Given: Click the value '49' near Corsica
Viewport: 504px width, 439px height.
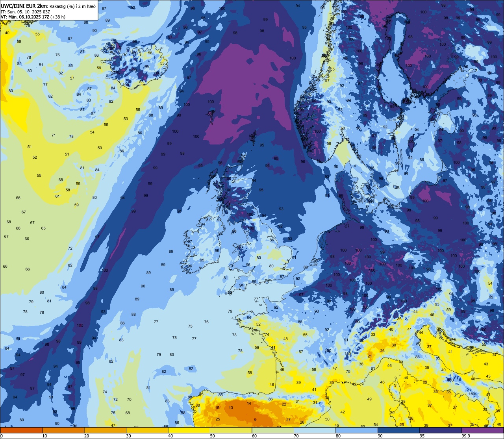Looking at the screenshot, I should [369, 399].
